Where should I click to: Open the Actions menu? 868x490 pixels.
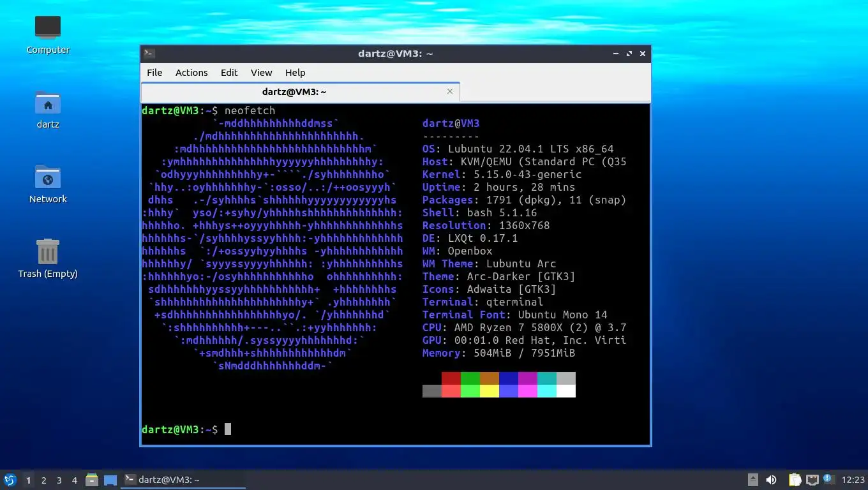191,73
